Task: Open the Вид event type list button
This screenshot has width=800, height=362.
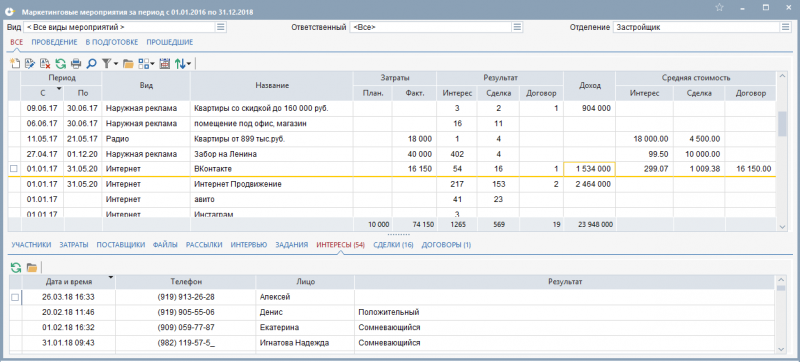Action: pyautogui.click(x=221, y=28)
